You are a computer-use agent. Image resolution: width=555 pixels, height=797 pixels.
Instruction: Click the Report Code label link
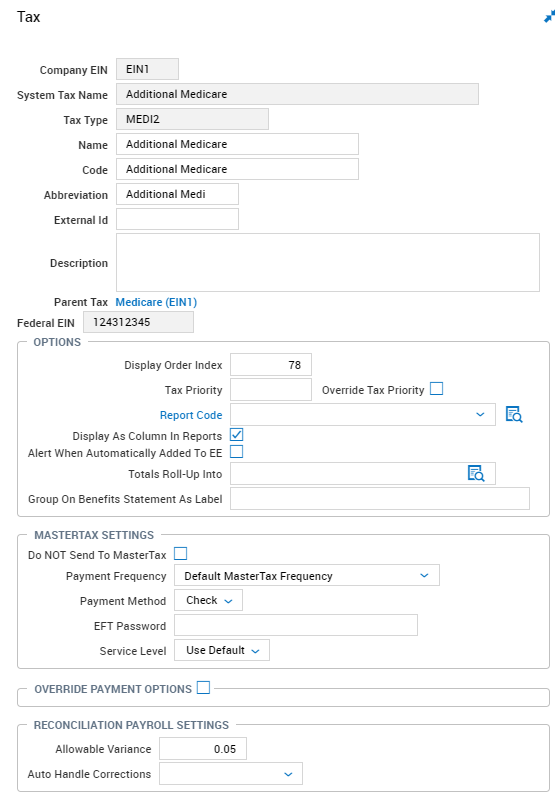point(191,415)
